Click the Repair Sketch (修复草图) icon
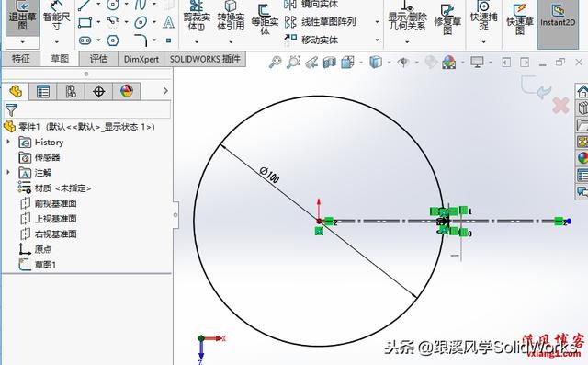This screenshot has height=365, width=588. pos(447,18)
